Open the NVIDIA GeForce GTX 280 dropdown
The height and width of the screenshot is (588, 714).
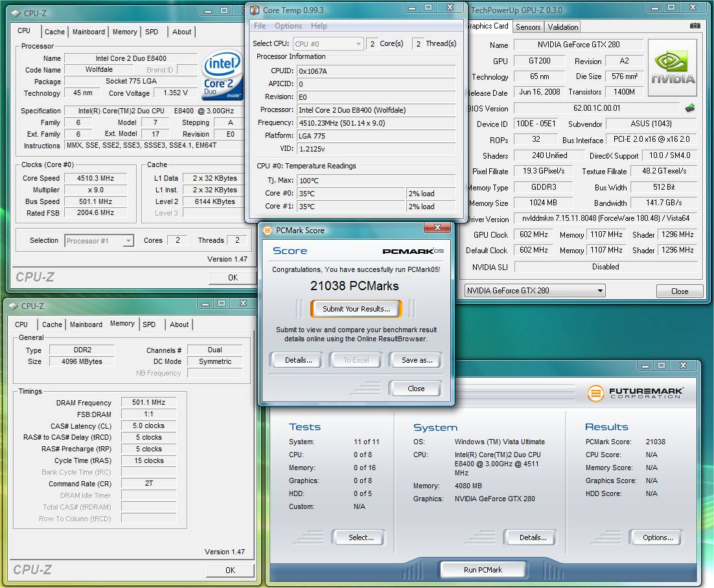[535, 290]
